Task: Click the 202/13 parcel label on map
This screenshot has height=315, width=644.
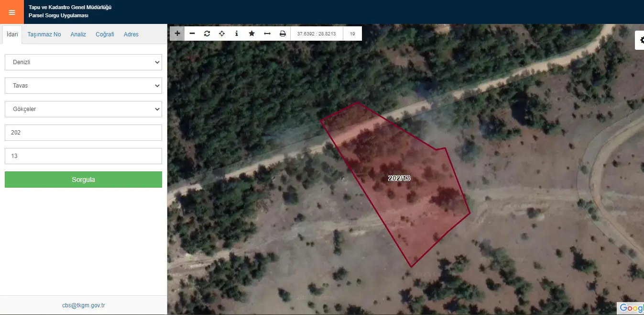Action: point(399,178)
